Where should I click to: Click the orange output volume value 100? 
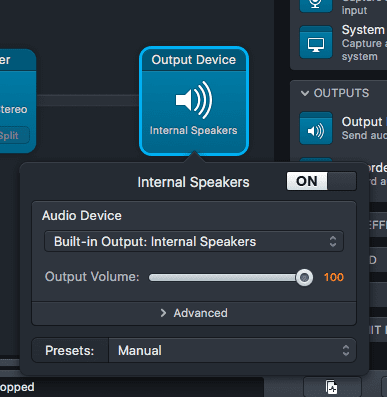[334, 277]
